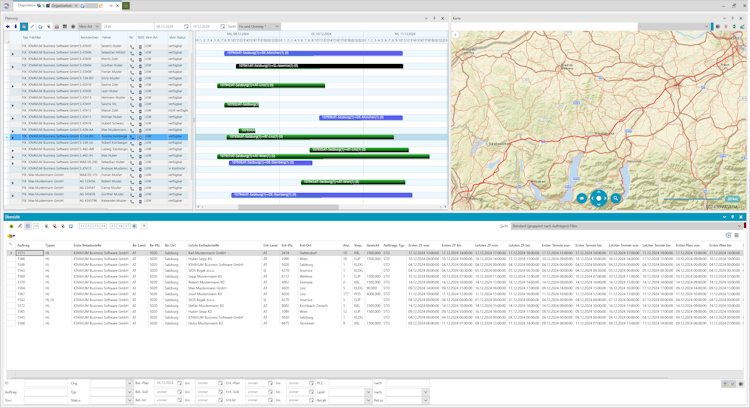Click the print icon in Planung toolbar
The width and height of the screenshot is (750, 408).
point(56,26)
